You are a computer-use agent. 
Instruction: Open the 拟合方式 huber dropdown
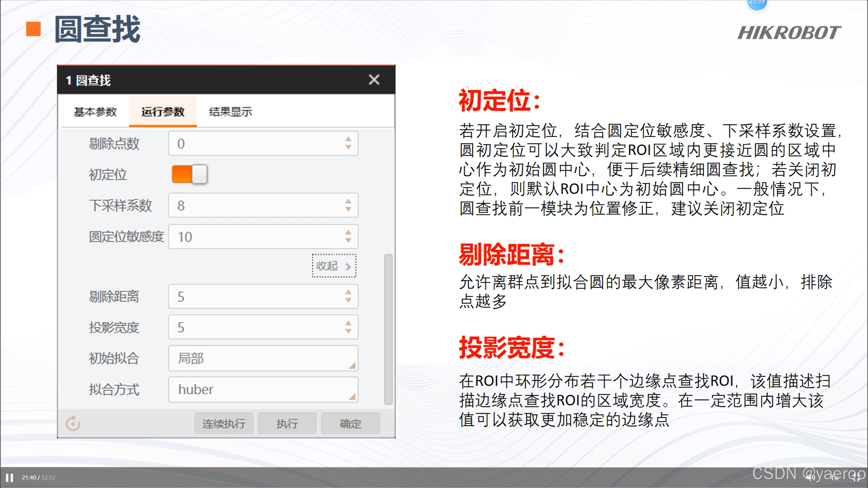point(263,390)
